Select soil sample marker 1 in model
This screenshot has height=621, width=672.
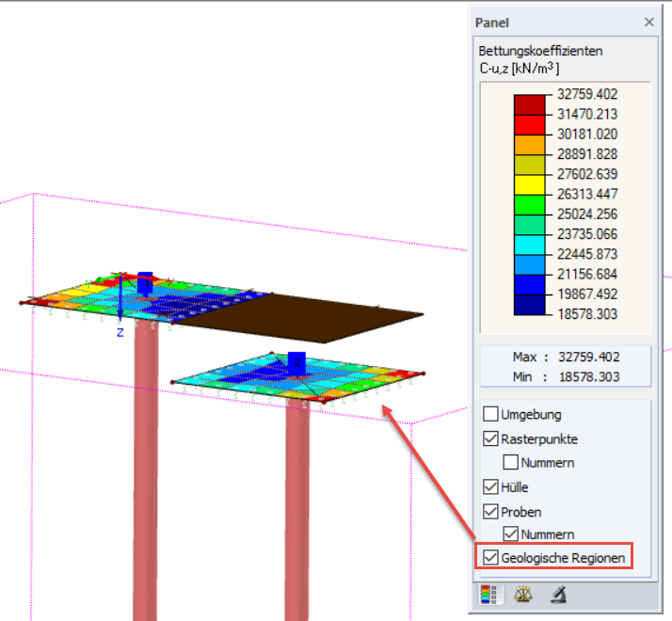(x=145, y=283)
